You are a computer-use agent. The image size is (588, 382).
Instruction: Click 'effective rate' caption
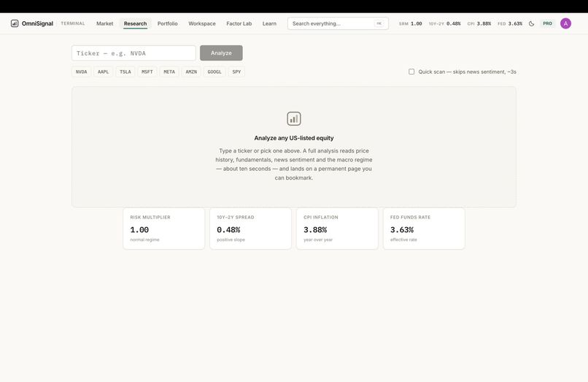pyautogui.click(x=403, y=240)
